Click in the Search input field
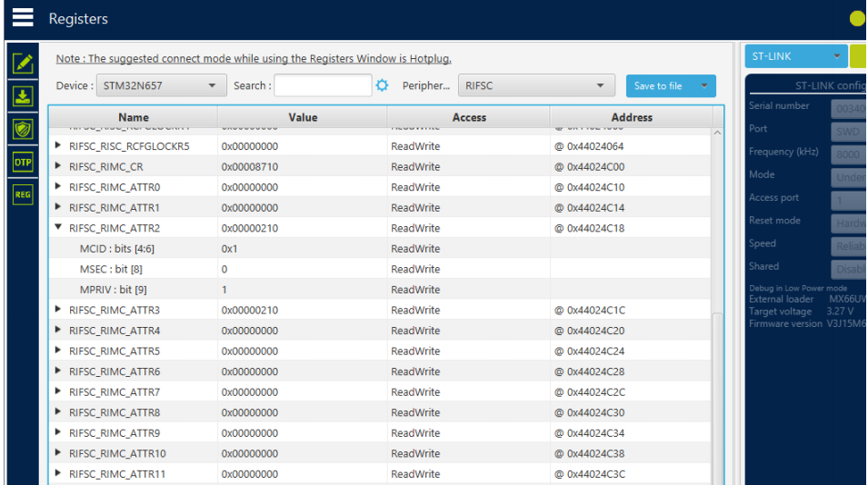868x485 pixels. point(323,85)
